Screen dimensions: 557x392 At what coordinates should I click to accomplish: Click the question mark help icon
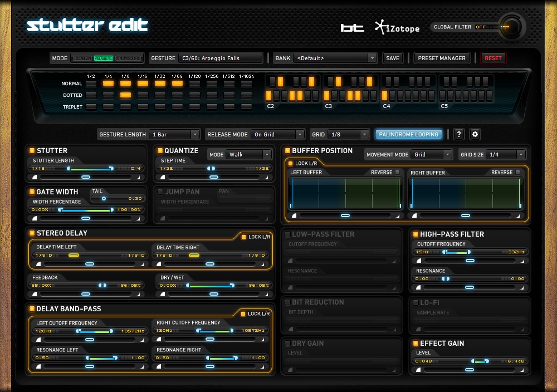(458, 134)
